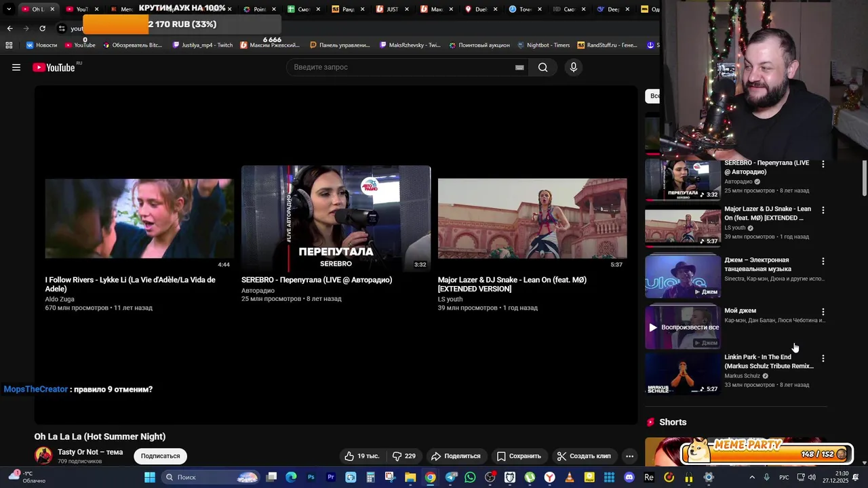Open the Панель управления bookmark
Image resolution: width=868 pixels, height=488 pixels.
(340, 45)
